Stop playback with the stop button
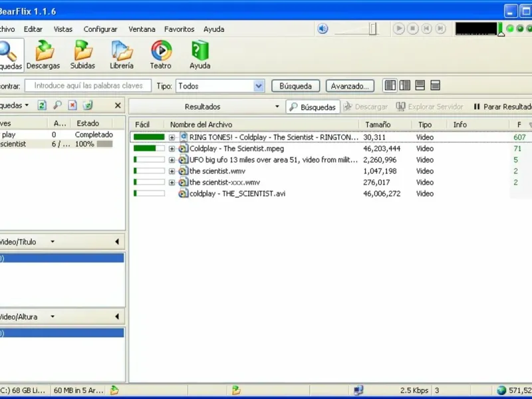The height and width of the screenshot is (399, 532). 412,29
